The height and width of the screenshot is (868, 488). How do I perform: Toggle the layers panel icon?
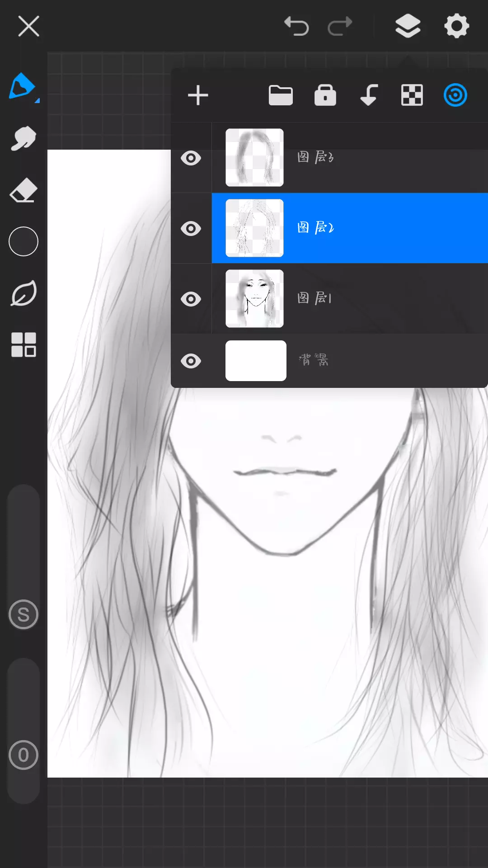pos(408,26)
